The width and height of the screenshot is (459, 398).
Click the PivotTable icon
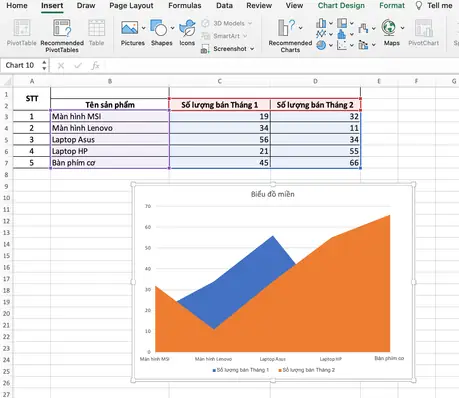click(21, 28)
